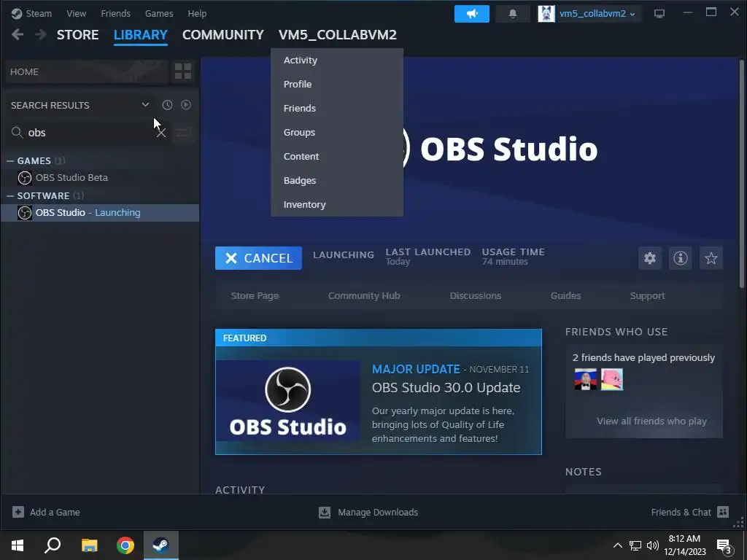The width and height of the screenshot is (747, 560).
Task: Open Google Chrome from the taskbar
Action: (x=125, y=545)
